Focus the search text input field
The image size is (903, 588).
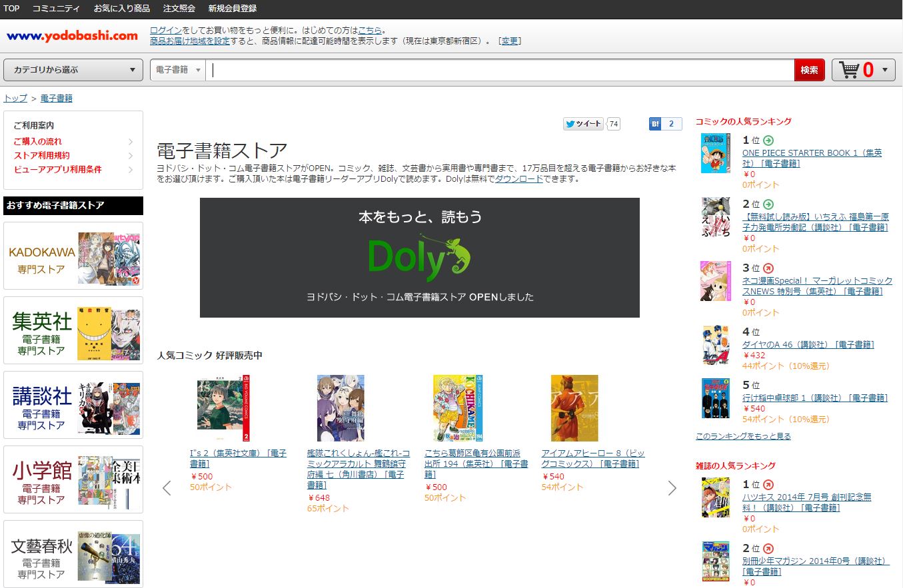click(x=500, y=70)
